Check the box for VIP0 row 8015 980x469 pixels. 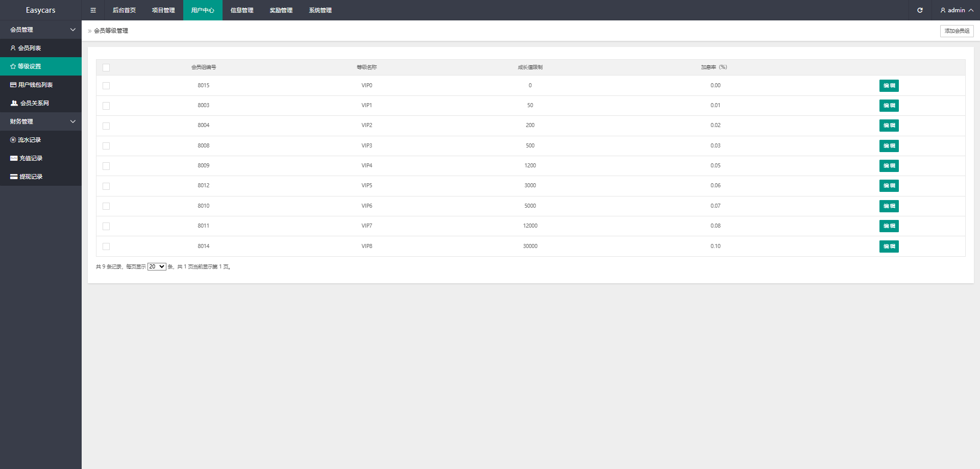pyautogui.click(x=106, y=86)
